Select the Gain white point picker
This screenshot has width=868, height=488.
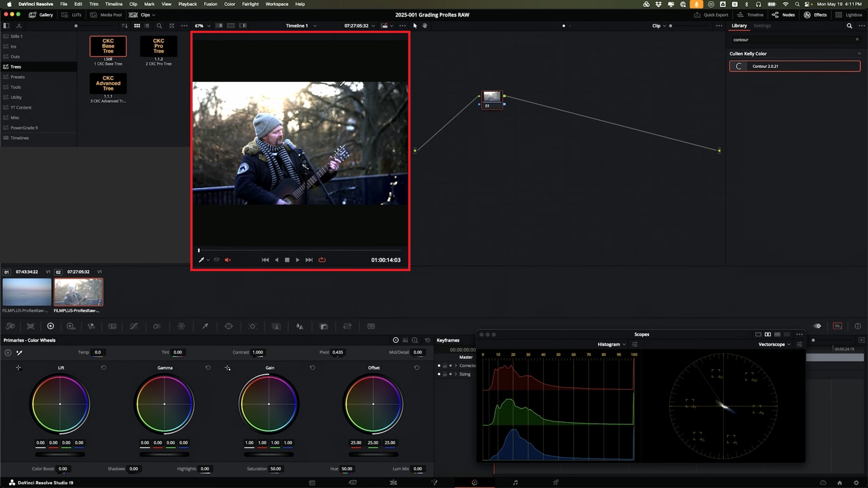coord(227,368)
